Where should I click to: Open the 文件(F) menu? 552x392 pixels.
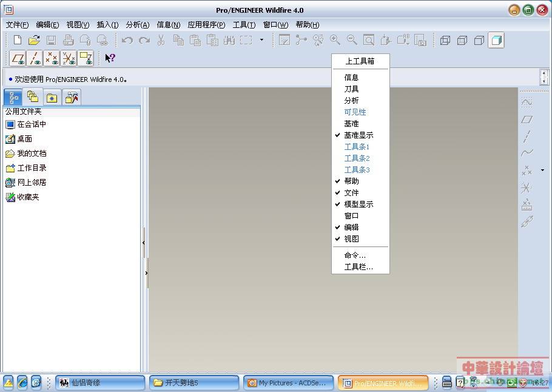click(17, 25)
